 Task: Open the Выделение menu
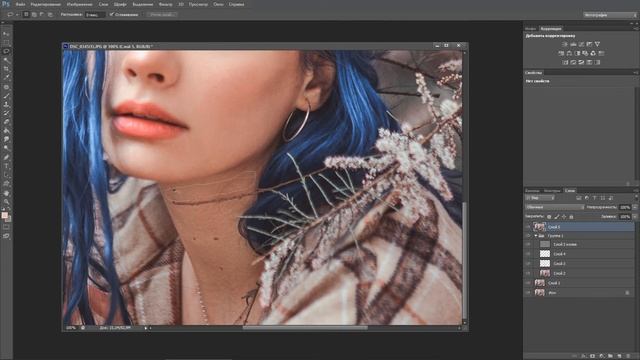[x=143, y=4]
